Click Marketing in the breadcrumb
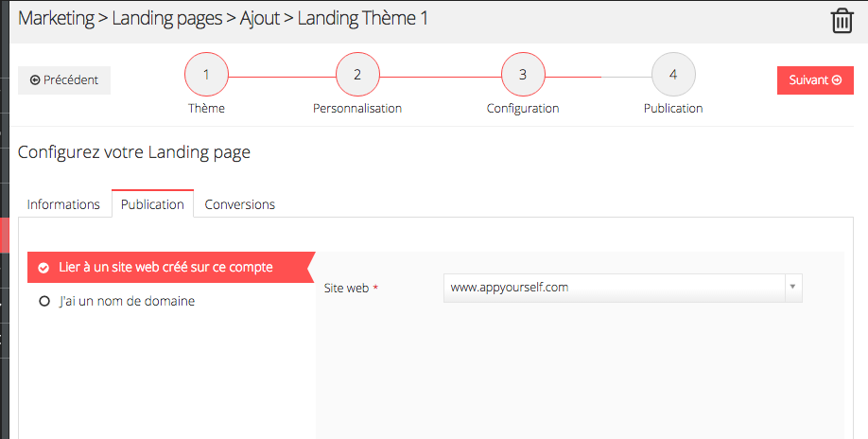Image resolution: width=868 pixels, height=439 pixels. point(56,18)
